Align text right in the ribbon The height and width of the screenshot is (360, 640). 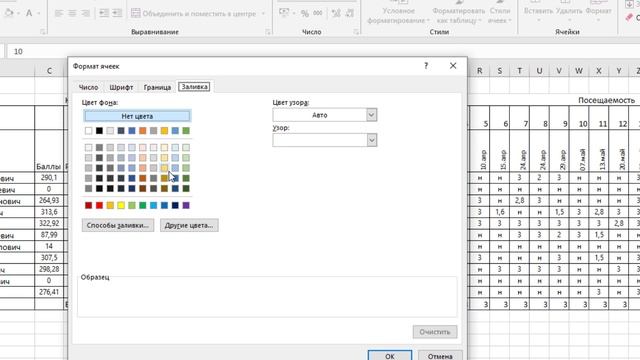[x=85, y=13]
